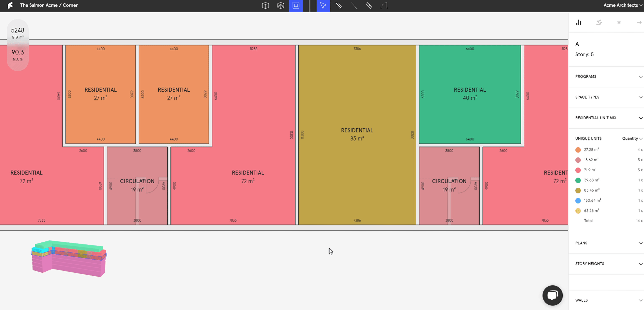
Task: Choose the wall drawing tool
Action: tap(338, 6)
